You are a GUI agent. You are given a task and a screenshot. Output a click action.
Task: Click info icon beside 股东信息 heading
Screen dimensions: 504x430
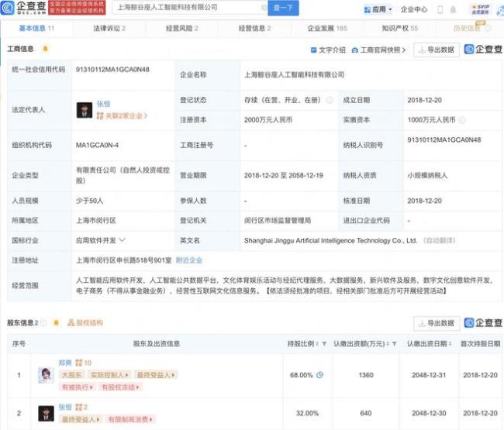(x=43, y=323)
